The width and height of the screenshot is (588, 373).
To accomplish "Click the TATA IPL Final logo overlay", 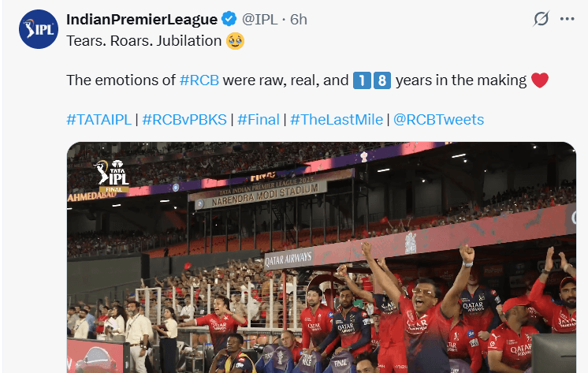I will (112, 176).
